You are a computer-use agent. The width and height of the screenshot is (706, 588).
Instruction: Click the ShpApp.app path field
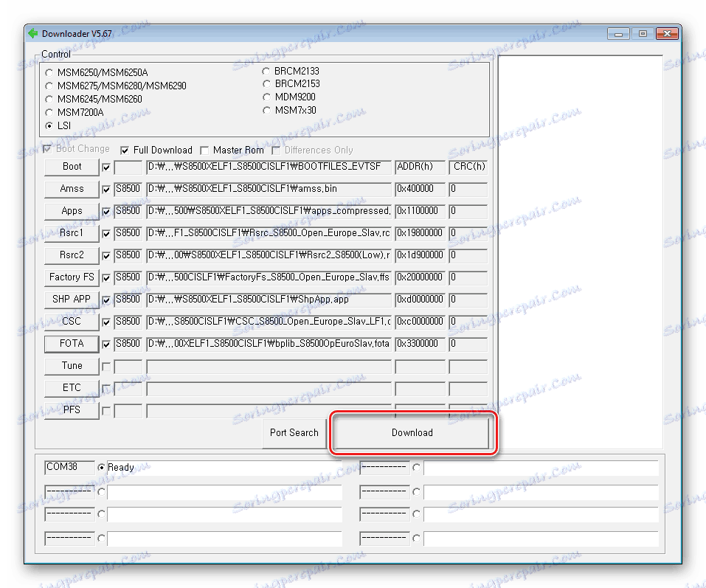[269, 300]
